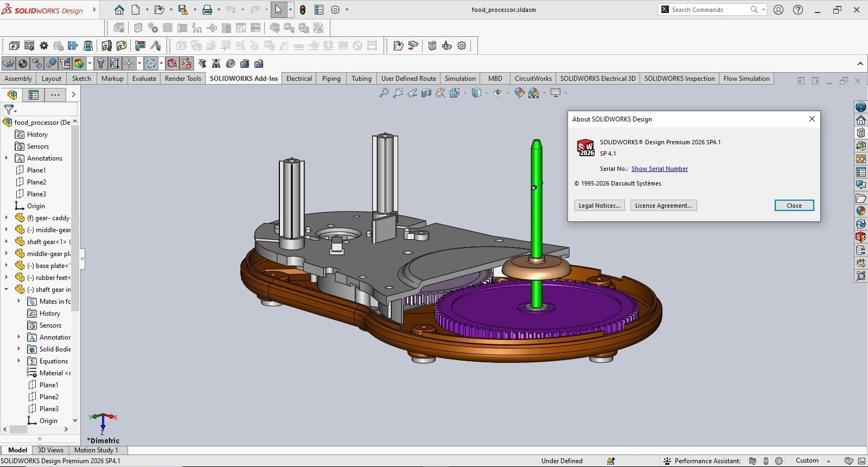Click the License Agreement button

point(663,206)
